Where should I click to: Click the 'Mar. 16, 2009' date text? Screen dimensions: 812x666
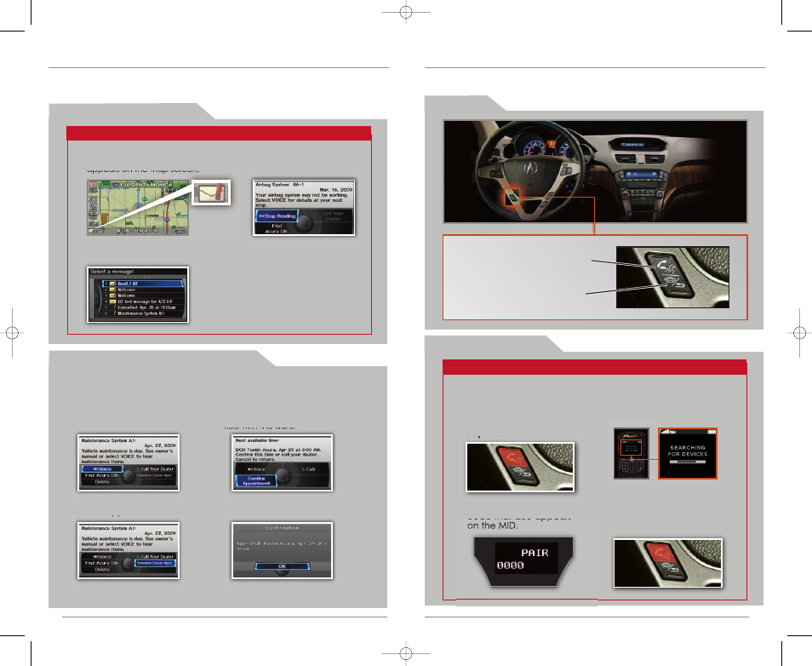pyautogui.click(x=336, y=190)
